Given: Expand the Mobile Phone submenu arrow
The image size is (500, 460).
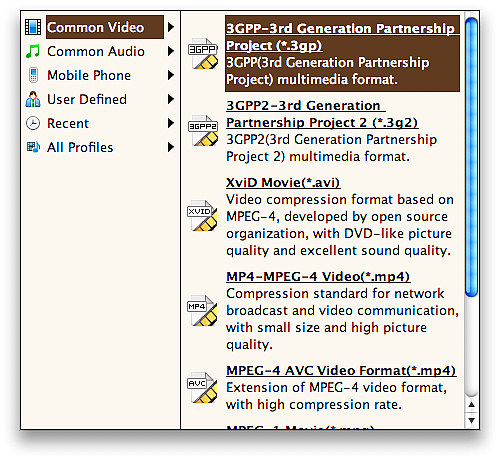Looking at the screenshot, I should point(171,75).
